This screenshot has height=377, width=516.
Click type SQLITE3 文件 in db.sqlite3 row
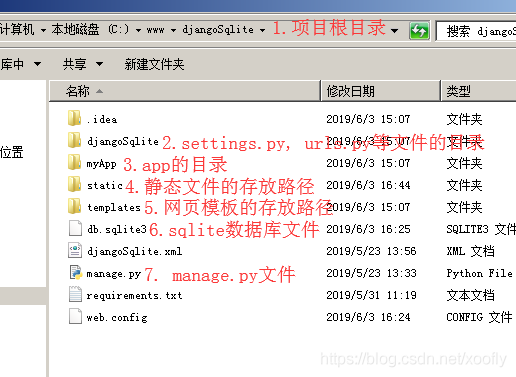481,229
